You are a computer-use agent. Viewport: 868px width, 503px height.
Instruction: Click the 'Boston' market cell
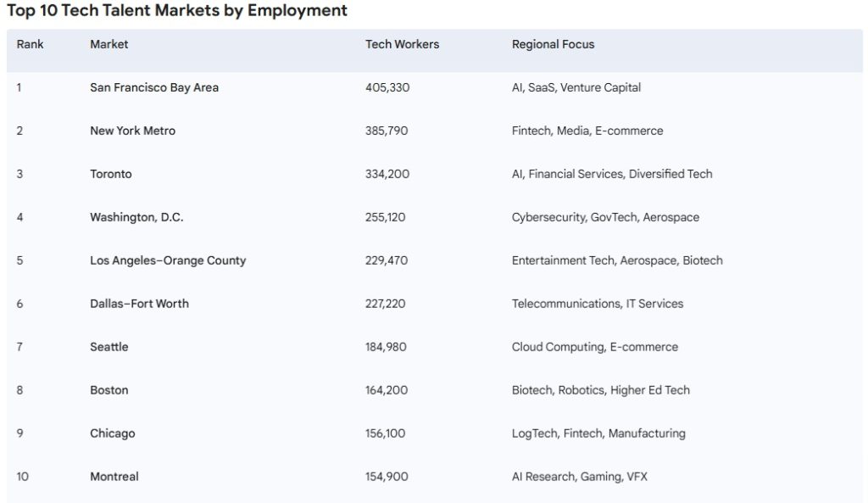pyautogui.click(x=109, y=390)
